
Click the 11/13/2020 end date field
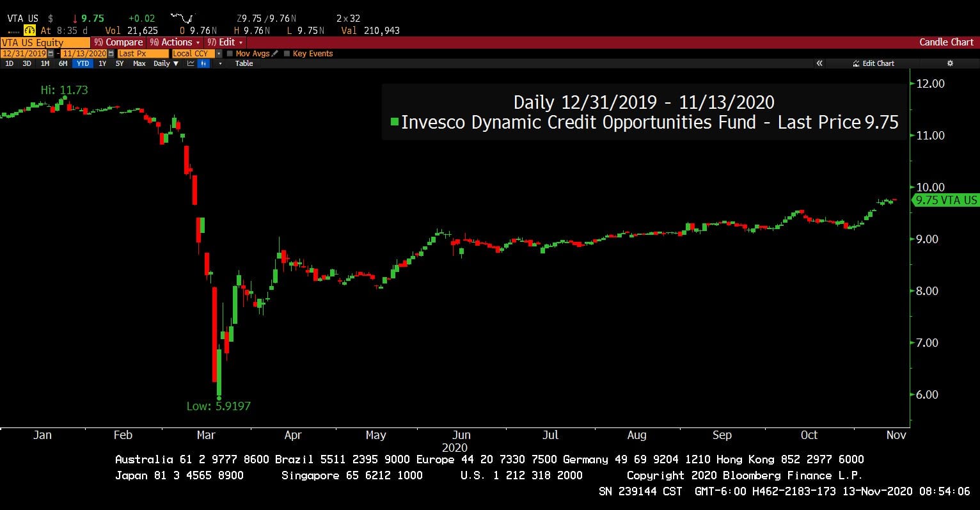tap(84, 54)
